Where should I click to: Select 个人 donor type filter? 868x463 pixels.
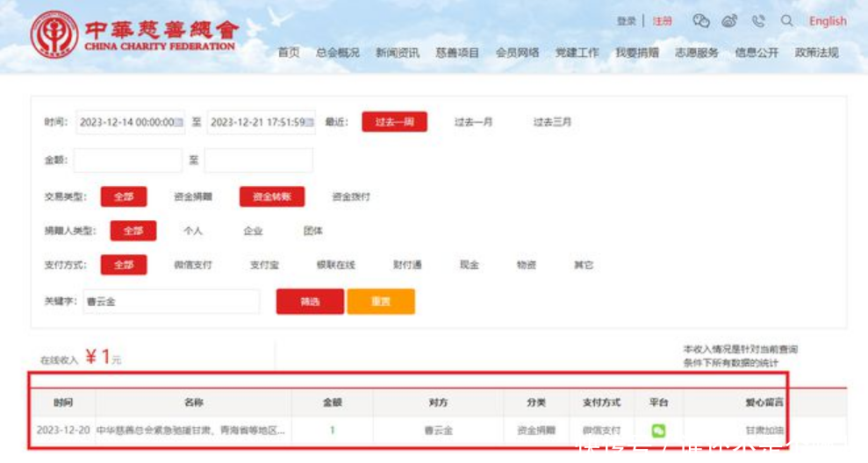coord(193,231)
